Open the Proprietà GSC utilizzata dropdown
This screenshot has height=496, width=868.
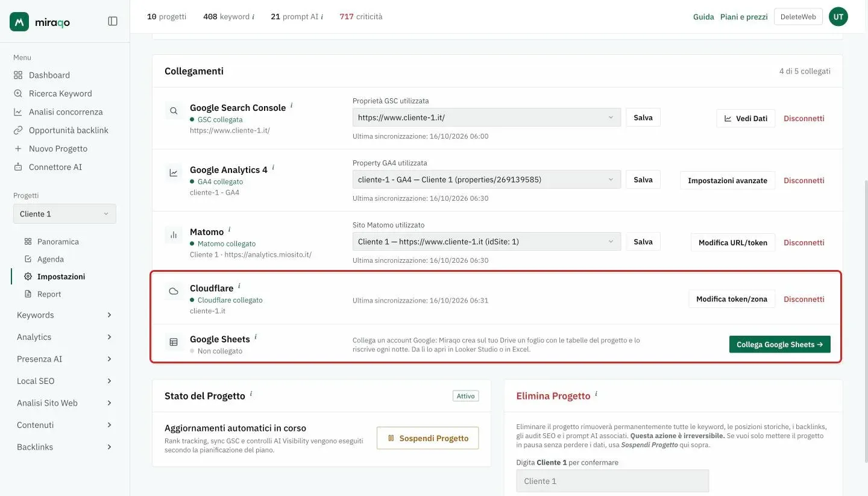pyautogui.click(x=486, y=118)
